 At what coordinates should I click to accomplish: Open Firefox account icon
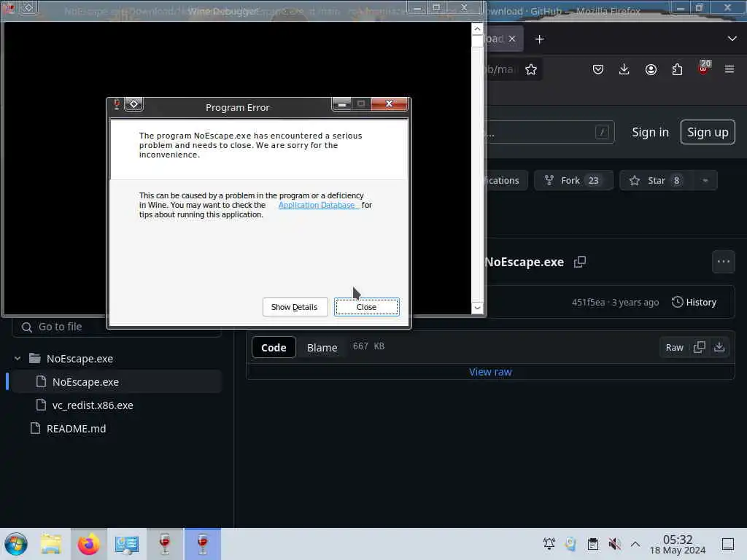(651, 69)
